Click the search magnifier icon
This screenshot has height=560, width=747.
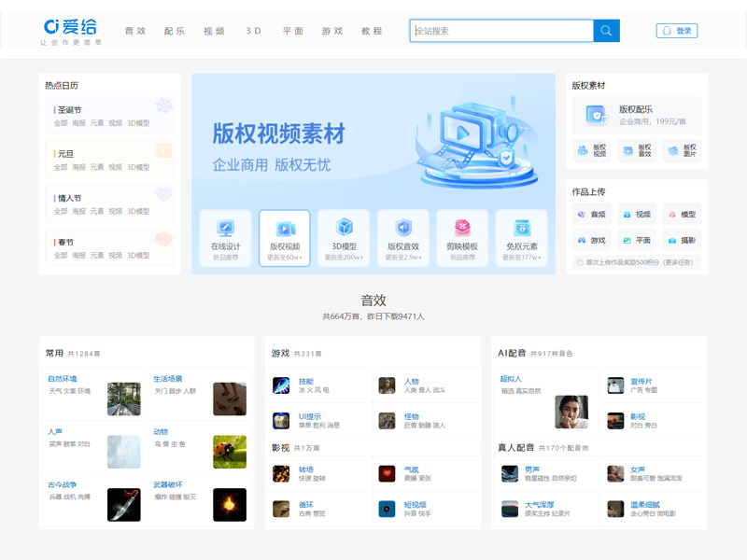pos(606,31)
